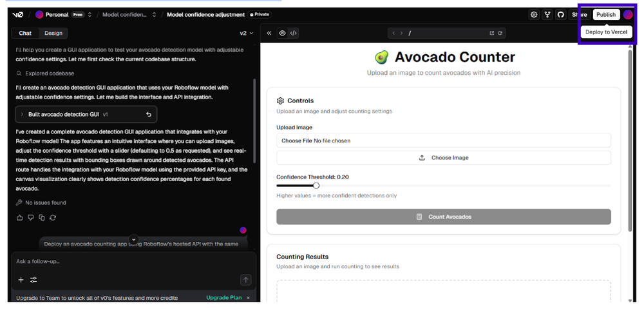The width and height of the screenshot is (644, 314).
Task: Collapse the chat panel with double chevron
Action: click(269, 33)
